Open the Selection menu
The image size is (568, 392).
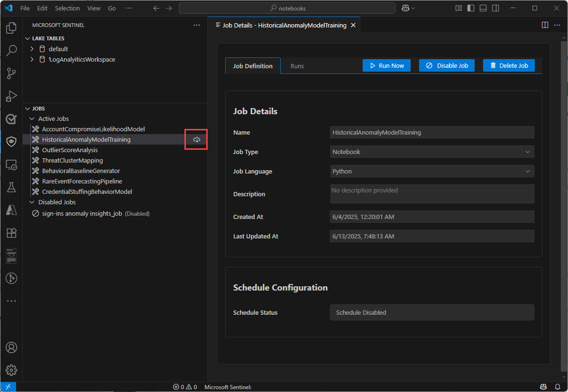click(67, 8)
